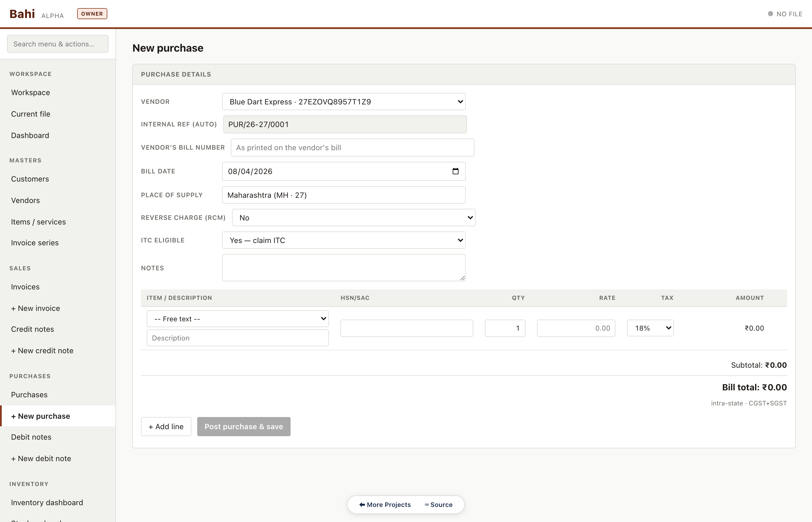Screen dimensions: 812x522
Task: Click the Rate input field
Action: 575,328
